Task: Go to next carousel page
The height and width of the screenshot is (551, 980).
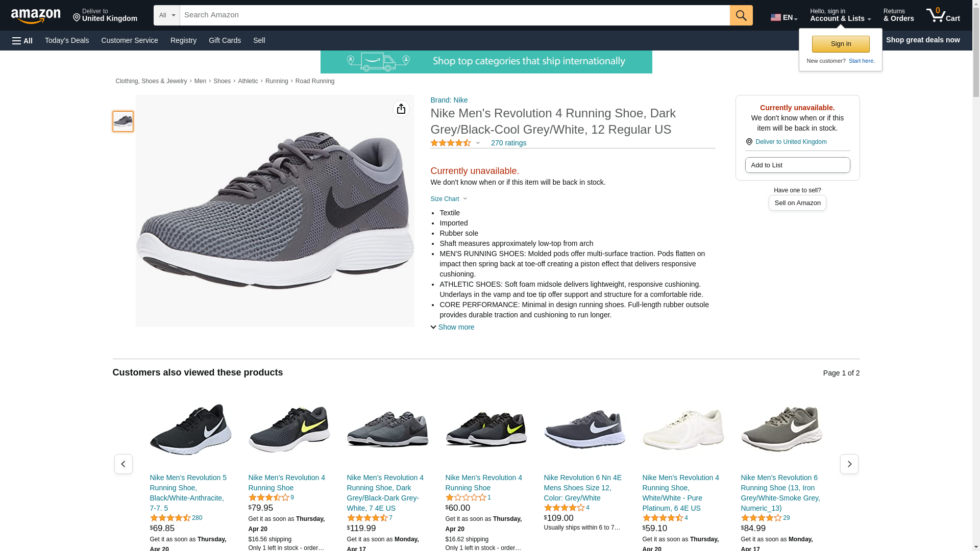Action: (849, 464)
